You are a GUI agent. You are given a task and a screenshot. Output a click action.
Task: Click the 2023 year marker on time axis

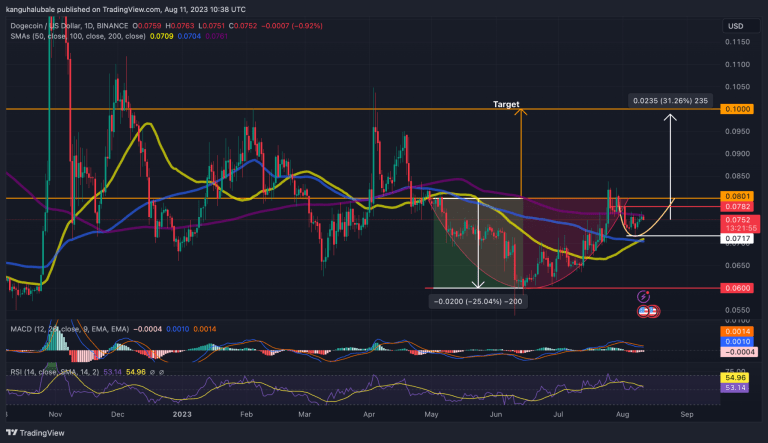point(181,411)
